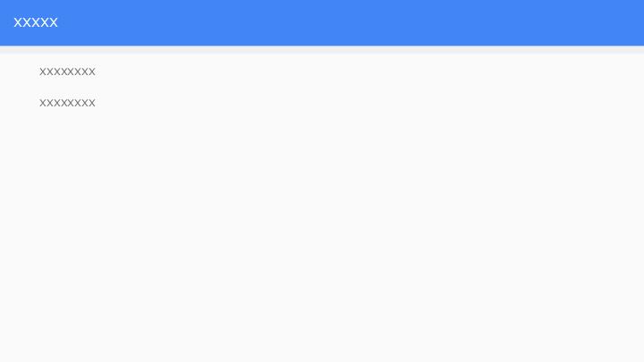The height and width of the screenshot is (362, 644).
Task: Click the blank area left of the first XXXXXXXX
Action: coord(20,72)
